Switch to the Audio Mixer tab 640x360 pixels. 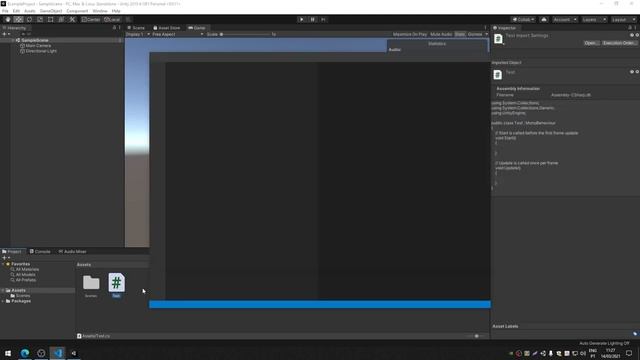tap(73, 251)
